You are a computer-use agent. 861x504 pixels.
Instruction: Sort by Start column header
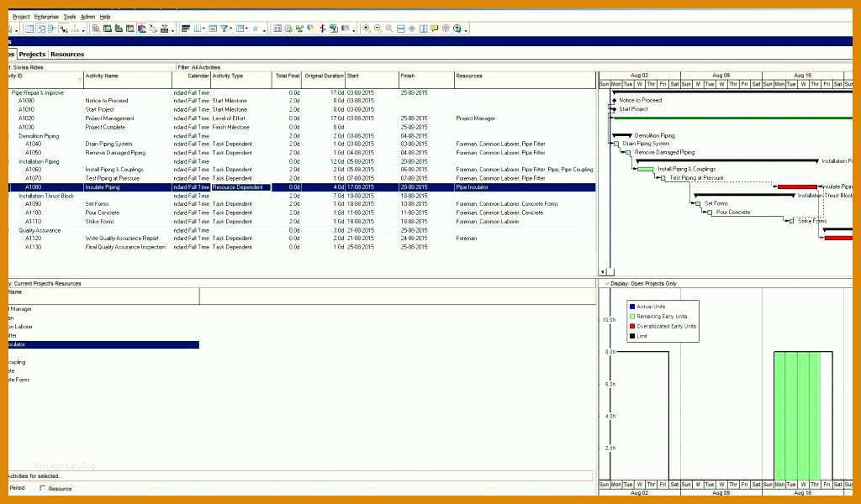(372, 80)
